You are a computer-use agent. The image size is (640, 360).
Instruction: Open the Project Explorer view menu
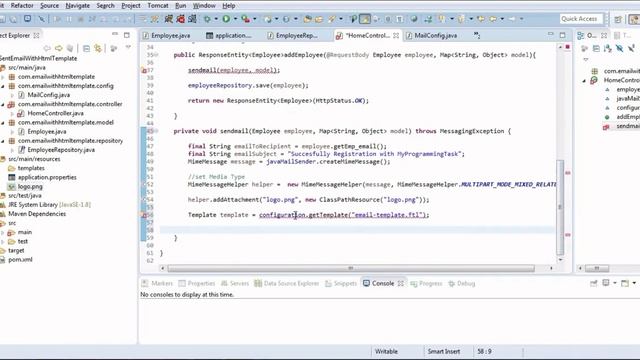[x=128, y=48]
